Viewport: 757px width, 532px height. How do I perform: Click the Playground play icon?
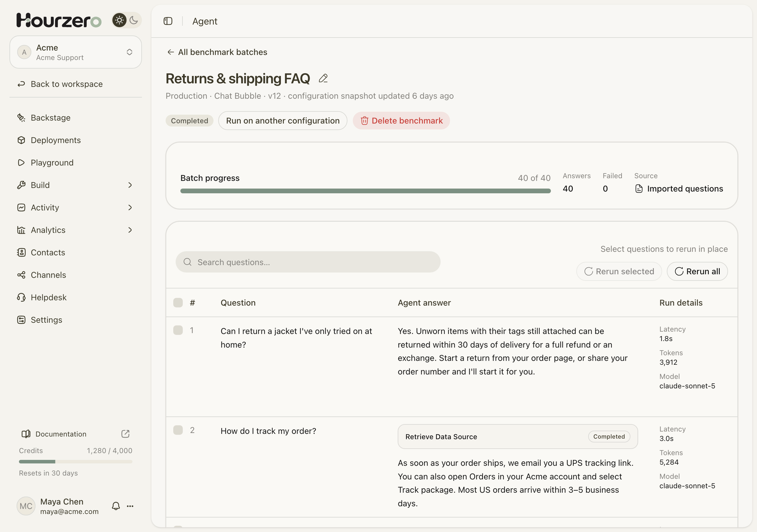(21, 163)
